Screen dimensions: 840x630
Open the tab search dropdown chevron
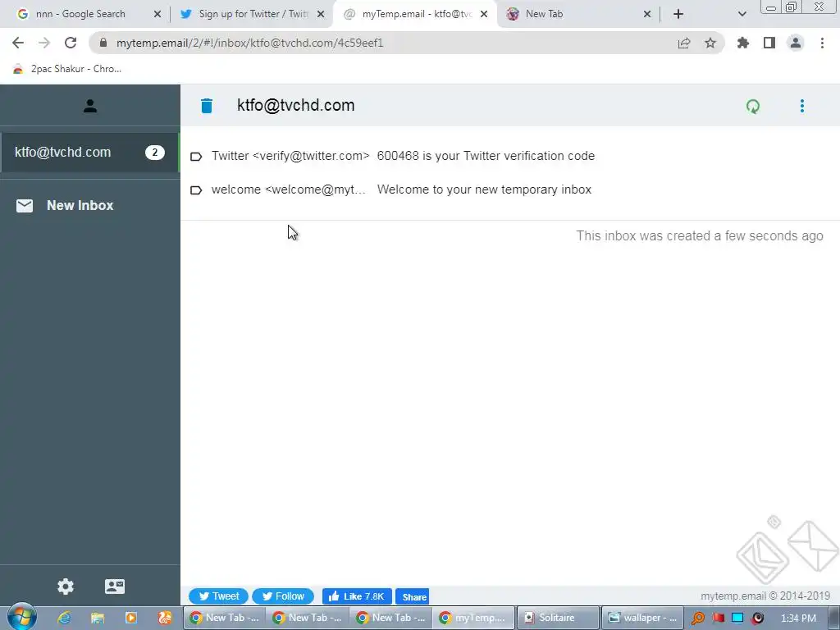[x=742, y=15]
